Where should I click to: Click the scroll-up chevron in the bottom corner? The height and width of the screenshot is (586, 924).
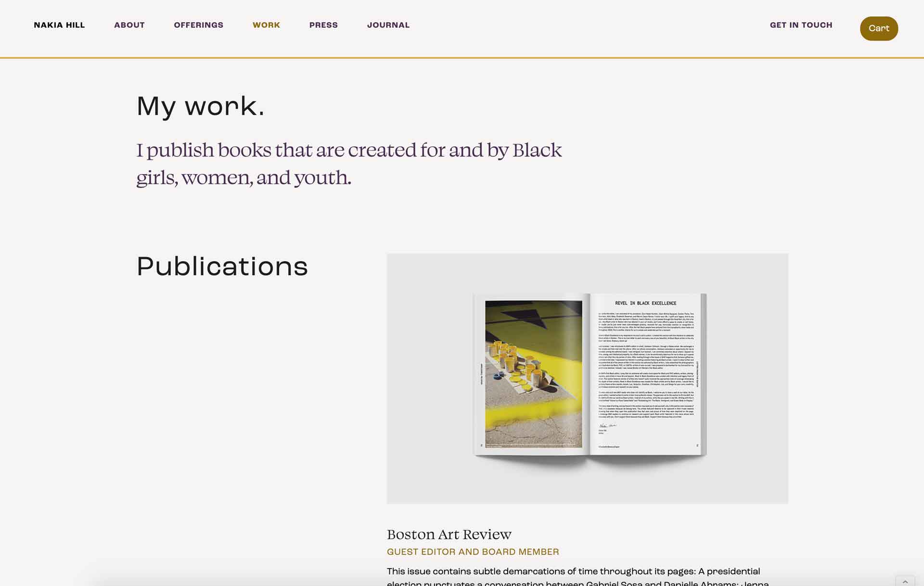click(905, 581)
